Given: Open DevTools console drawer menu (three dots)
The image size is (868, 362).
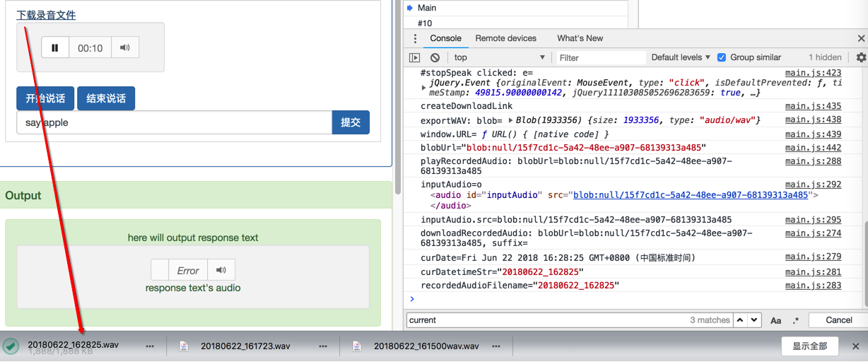Looking at the screenshot, I should pyautogui.click(x=416, y=39).
